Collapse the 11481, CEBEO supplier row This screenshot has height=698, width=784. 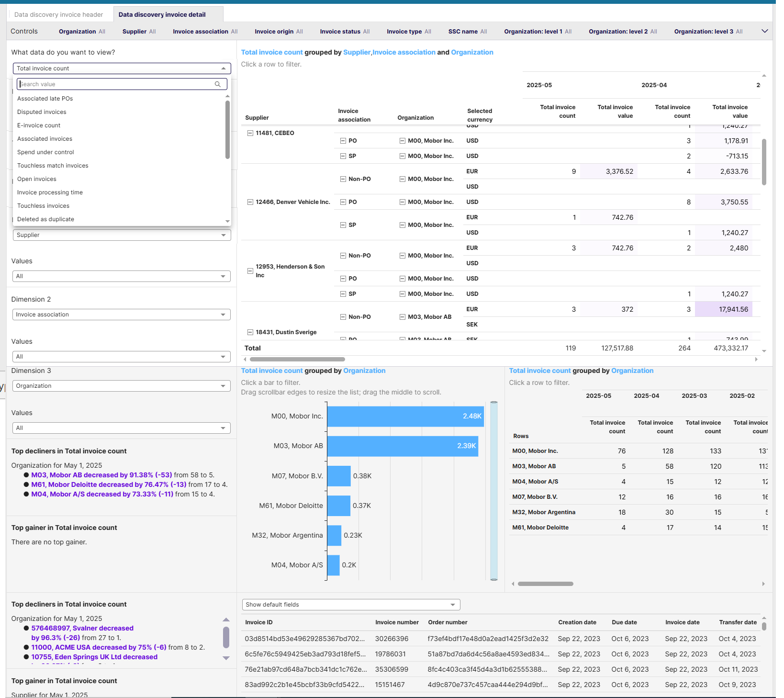251,133
